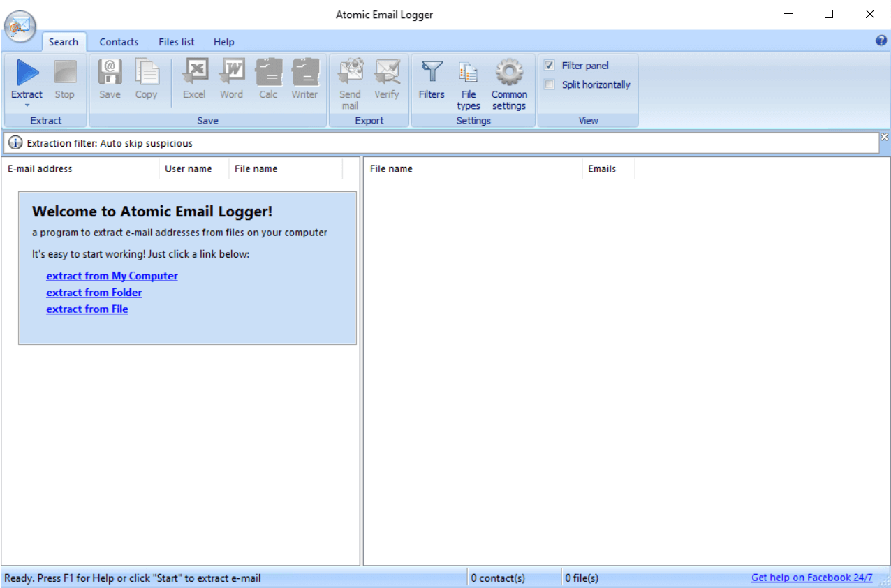Close the extraction filter info bar
This screenshot has height=588, width=891.
(884, 136)
